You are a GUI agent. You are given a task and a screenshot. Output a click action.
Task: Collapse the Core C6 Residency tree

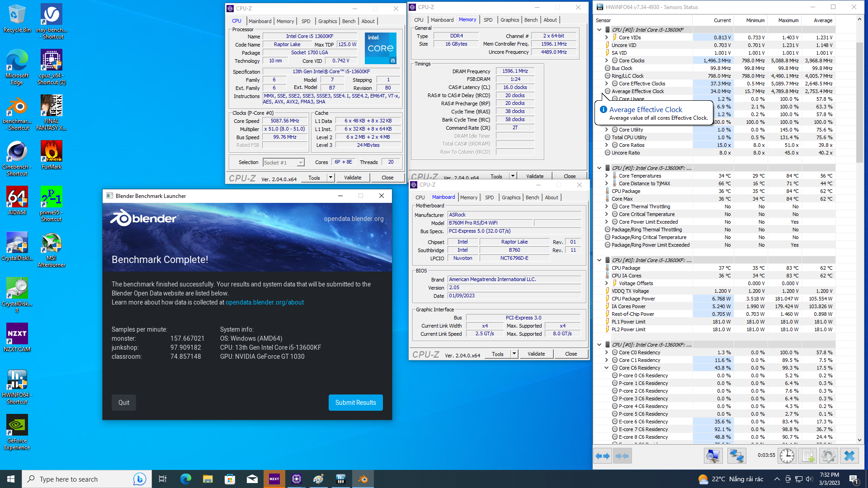tap(607, 368)
